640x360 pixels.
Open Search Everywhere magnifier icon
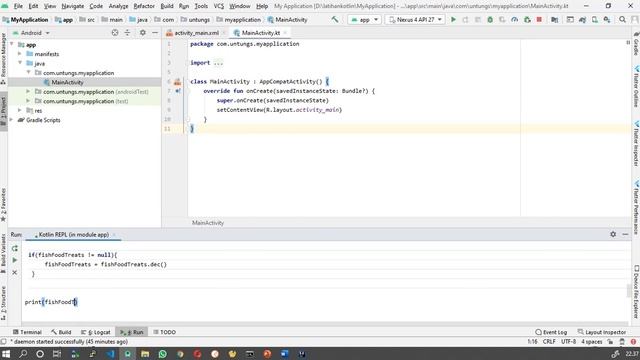(x=622, y=20)
